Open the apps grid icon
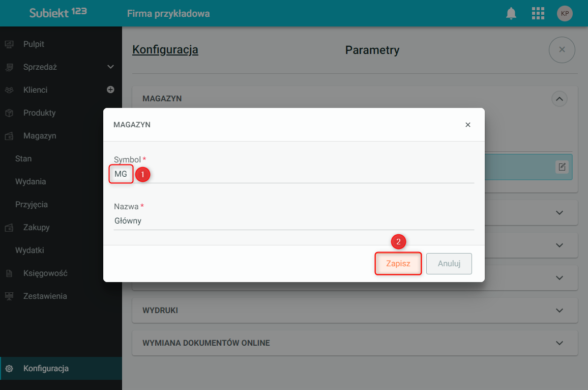This screenshot has width=588, height=390. [x=538, y=14]
